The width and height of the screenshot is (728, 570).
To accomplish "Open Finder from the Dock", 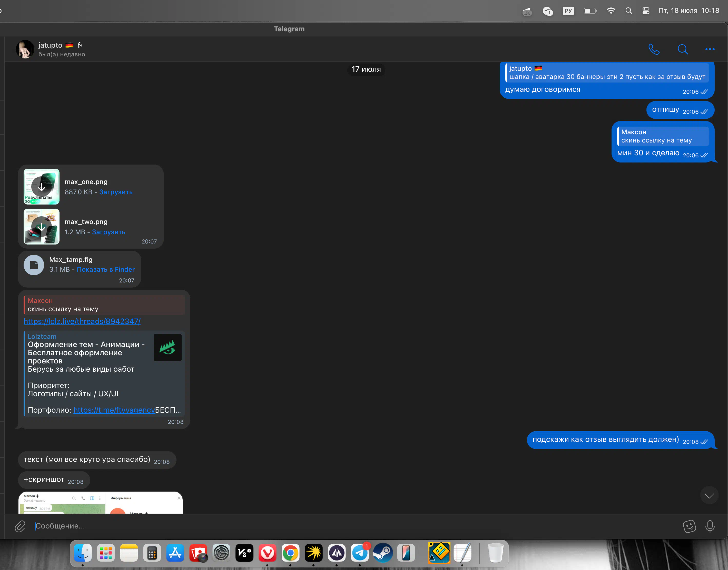I will point(83,553).
